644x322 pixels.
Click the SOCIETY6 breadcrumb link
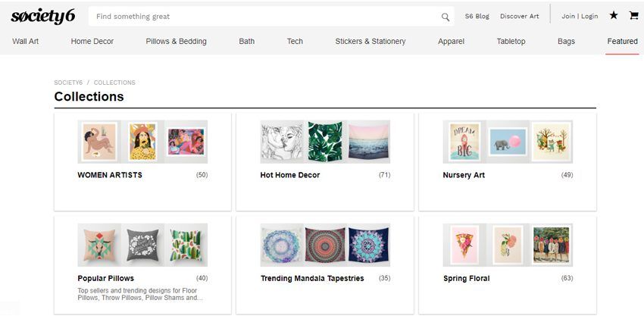67,83
